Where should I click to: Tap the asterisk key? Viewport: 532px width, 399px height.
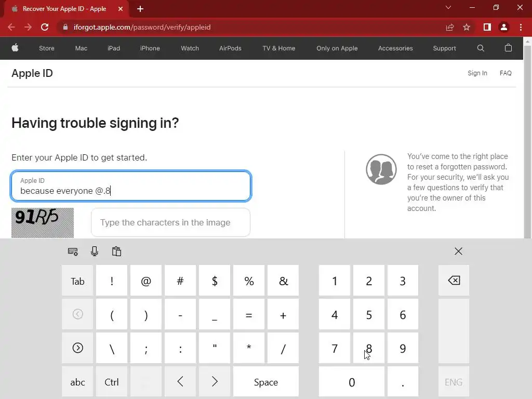click(249, 348)
